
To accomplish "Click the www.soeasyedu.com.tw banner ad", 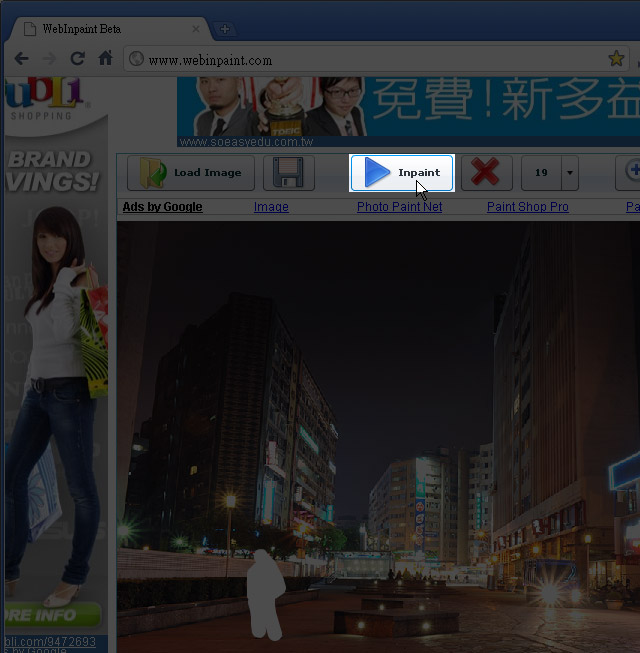I will [x=408, y=112].
